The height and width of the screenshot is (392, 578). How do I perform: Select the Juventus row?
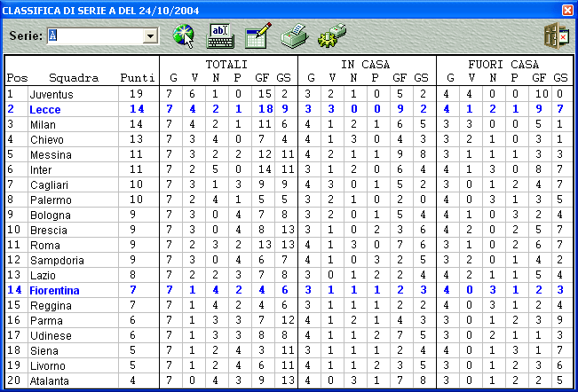pos(51,94)
